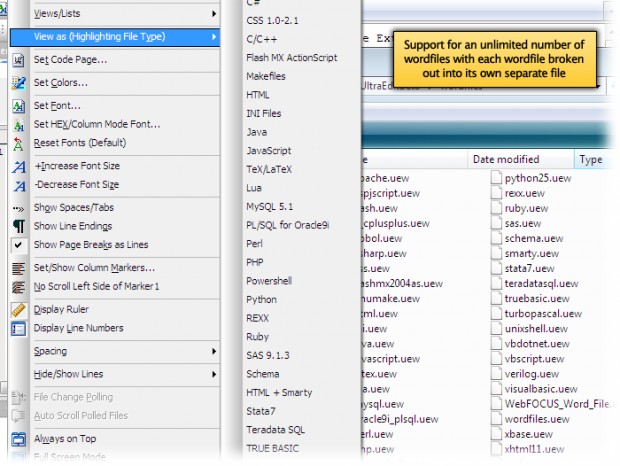The image size is (620, 466).
Task: Click the file icon beside unixshell.uew
Action: coord(496,328)
